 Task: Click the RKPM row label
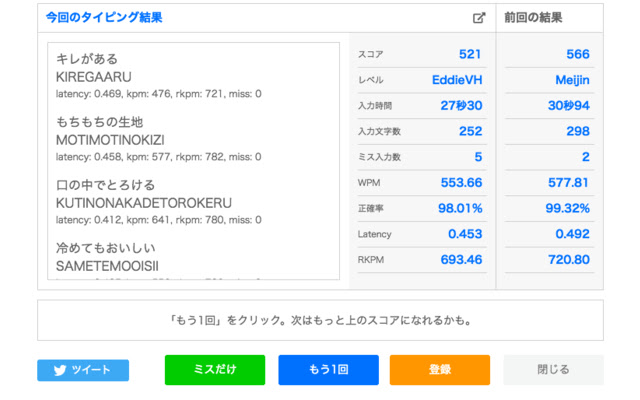click(371, 260)
